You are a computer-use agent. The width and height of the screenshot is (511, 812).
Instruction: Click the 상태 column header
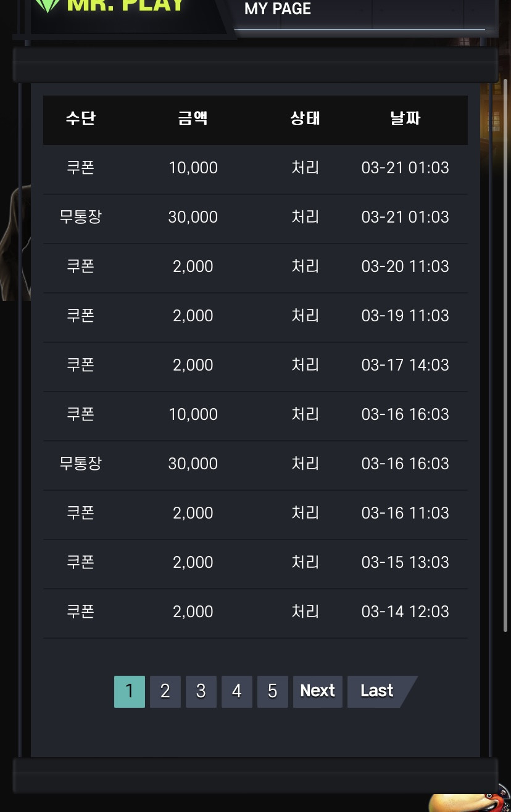point(305,118)
